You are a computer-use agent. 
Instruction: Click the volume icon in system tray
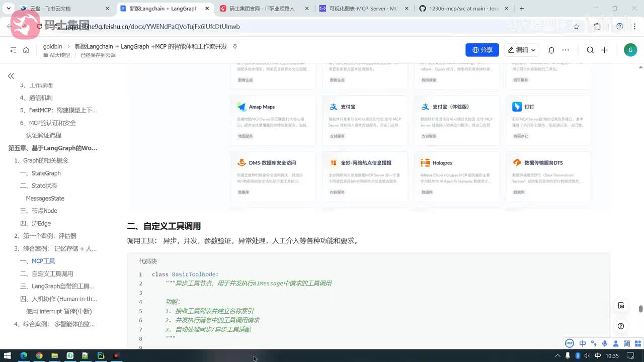[588, 355]
